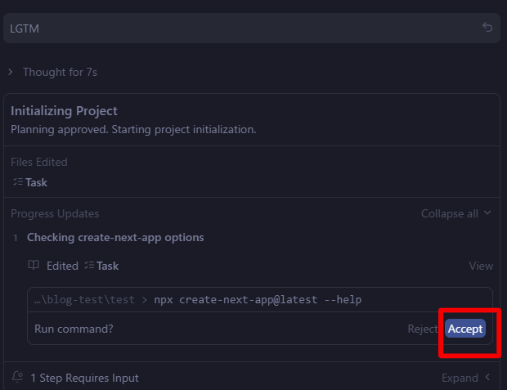Screen dimensions: 507x390
Task: Click the 'Run command?' prompt text
Action: [x=74, y=329]
